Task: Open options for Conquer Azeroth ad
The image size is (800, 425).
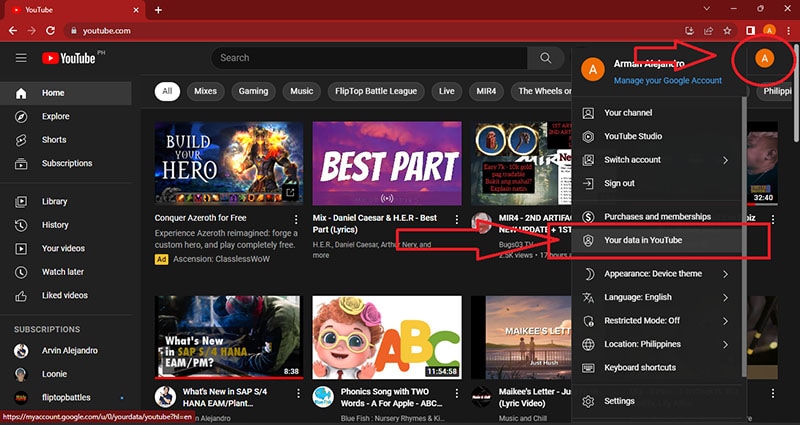Action: [296, 219]
